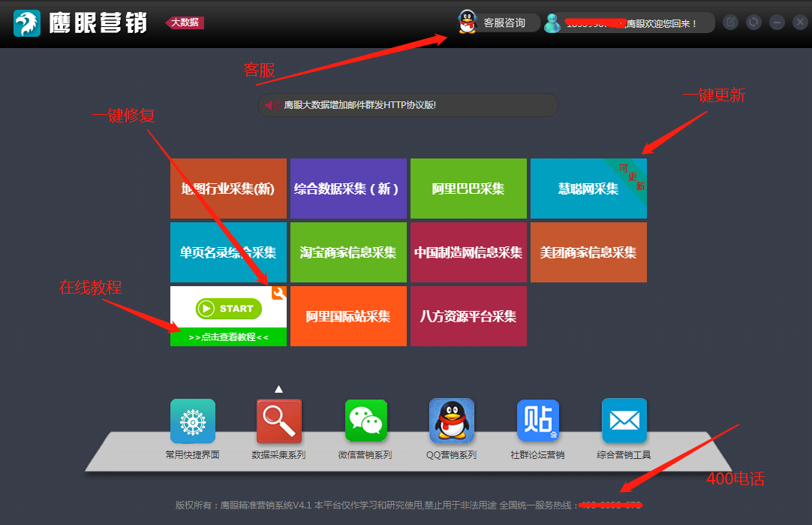The width and height of the screenshot is (812, 525).
Task: Select the 地图行业采集(新) tile
Action: 228,188
